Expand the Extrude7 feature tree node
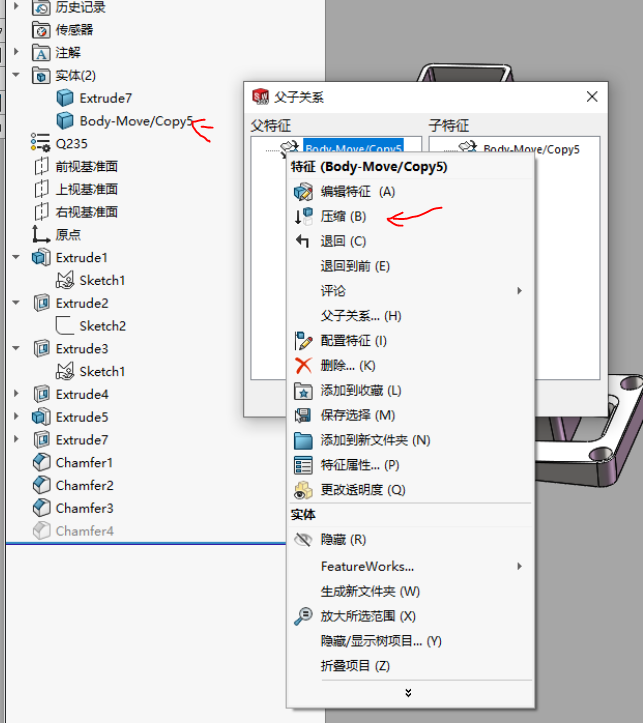Image resolution: width=643 pixels, height=723 pixels. pos(16,439)
